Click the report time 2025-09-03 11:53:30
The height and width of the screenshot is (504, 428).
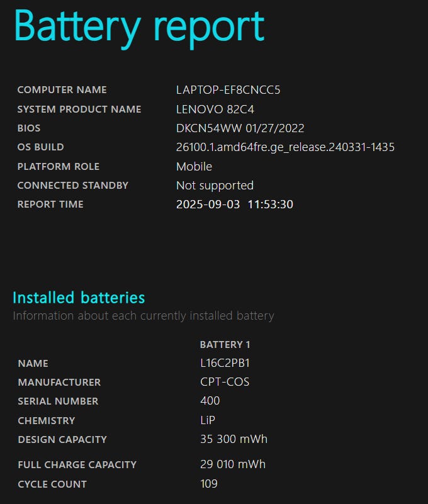point(234,204)
